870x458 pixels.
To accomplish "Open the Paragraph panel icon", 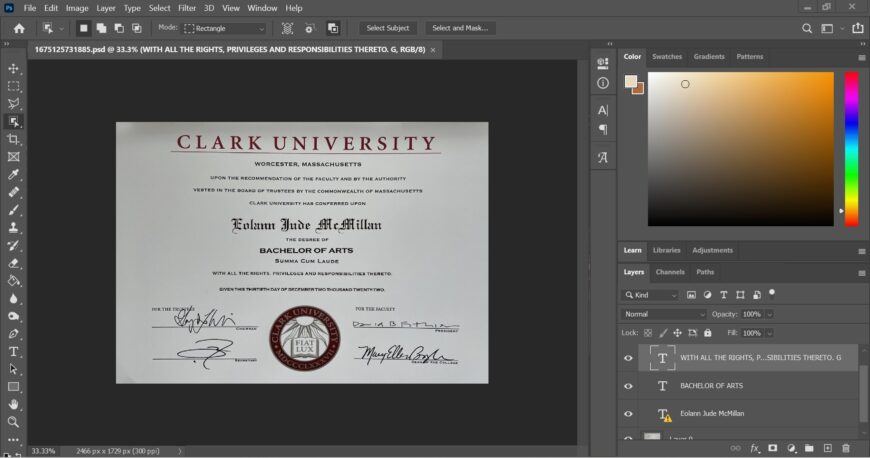I will [x=603, y=130].
